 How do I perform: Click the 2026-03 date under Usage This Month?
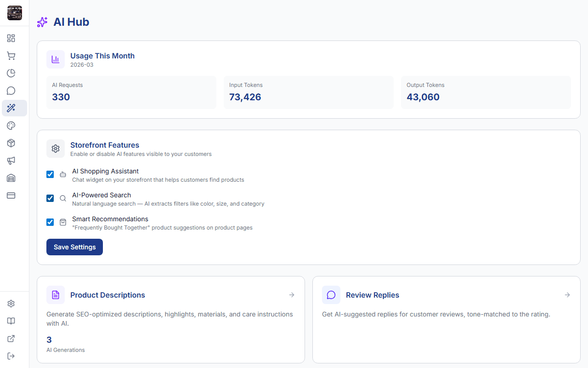coord(82,65)
